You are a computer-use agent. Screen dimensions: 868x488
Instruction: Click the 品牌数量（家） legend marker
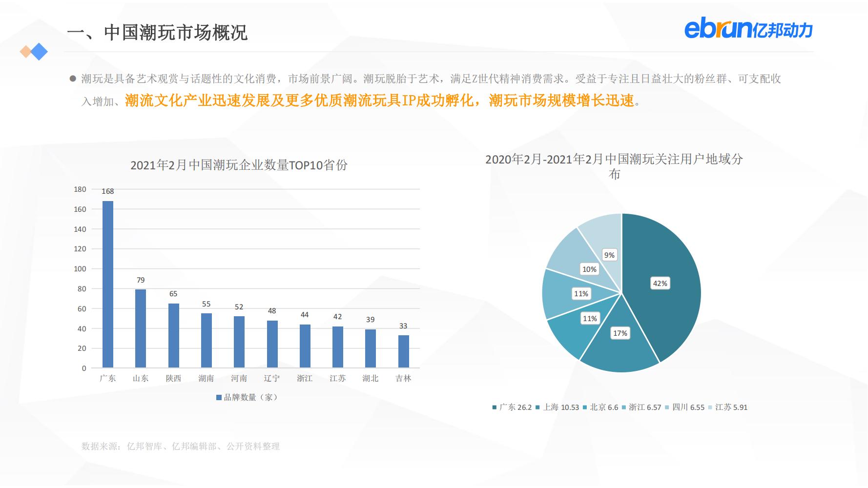218,397
